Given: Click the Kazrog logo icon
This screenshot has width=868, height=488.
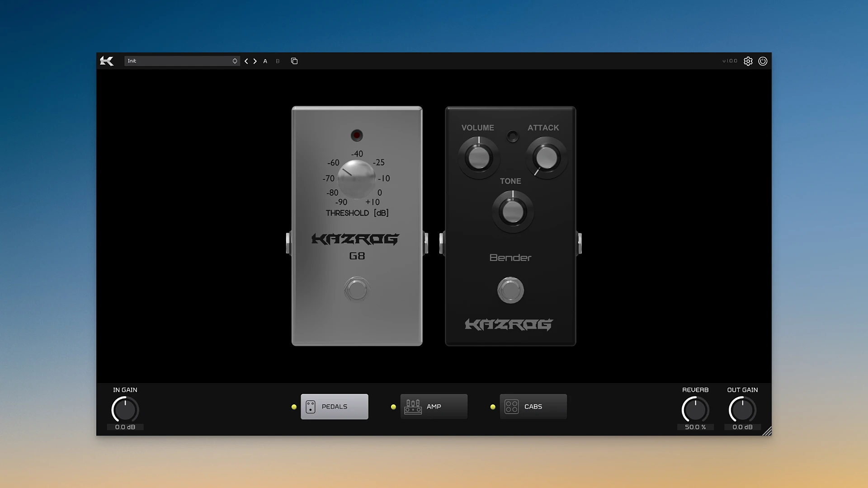Looking at the screenshot, I should coord(107,61).
